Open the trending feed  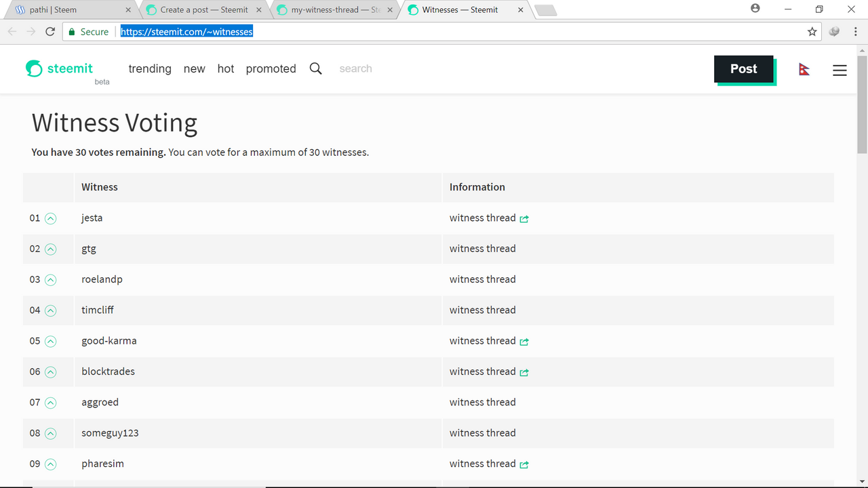[150, 68]
